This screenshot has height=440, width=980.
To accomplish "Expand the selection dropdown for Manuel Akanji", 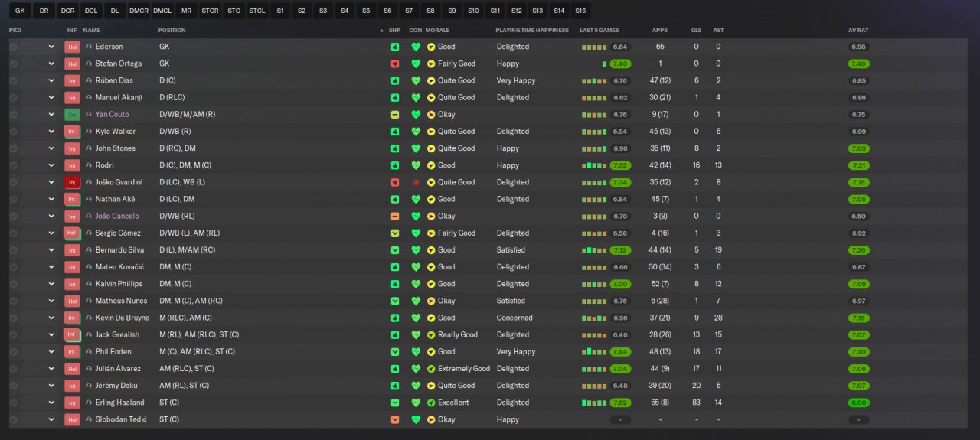I will 51,97.
